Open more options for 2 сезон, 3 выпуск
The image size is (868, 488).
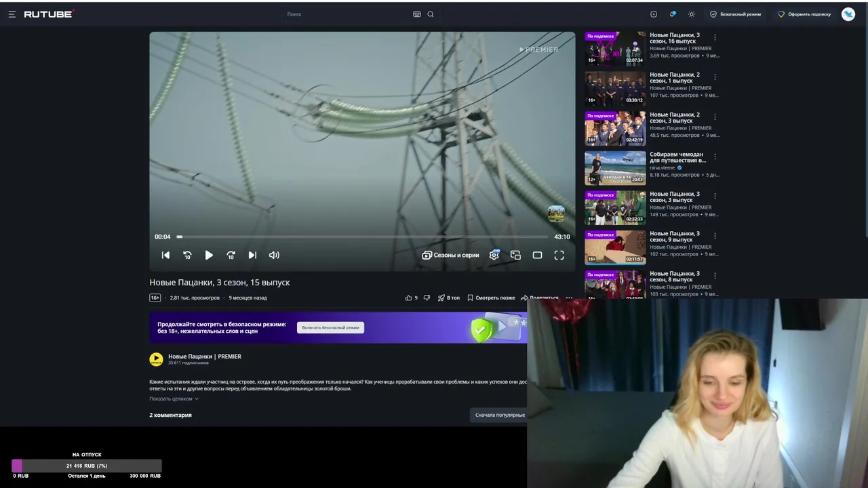point(715,117)
